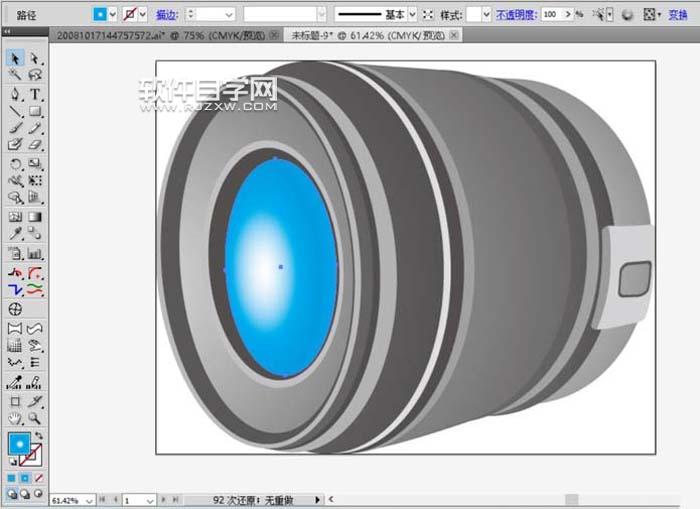
Task: Click the 不透明度 opacity link
Action: pos(518,15)
